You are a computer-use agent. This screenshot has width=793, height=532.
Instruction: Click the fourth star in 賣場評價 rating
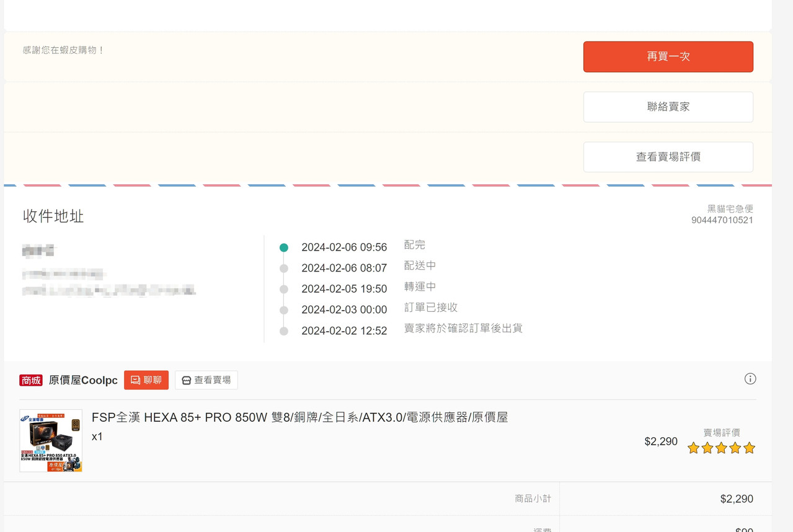pos(735,448)
